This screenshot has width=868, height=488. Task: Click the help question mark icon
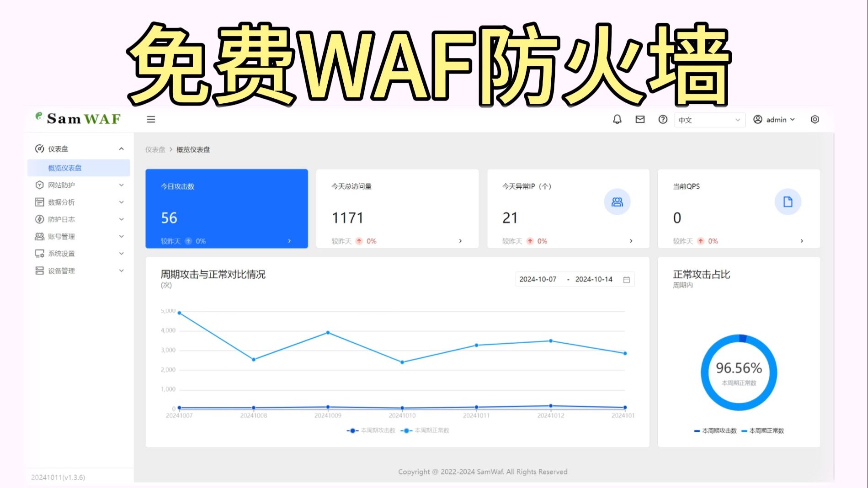(663, 119)
